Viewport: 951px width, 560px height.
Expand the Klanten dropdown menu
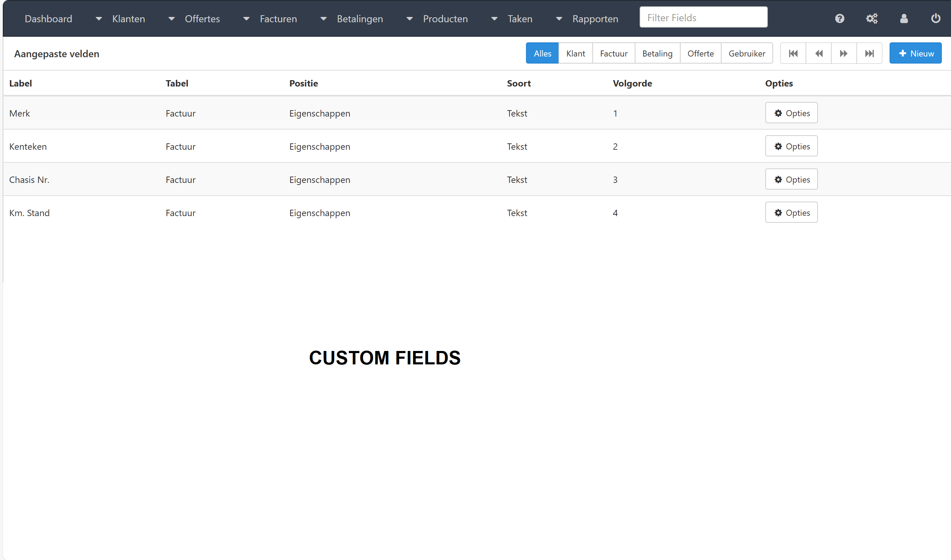coord(128,19)
